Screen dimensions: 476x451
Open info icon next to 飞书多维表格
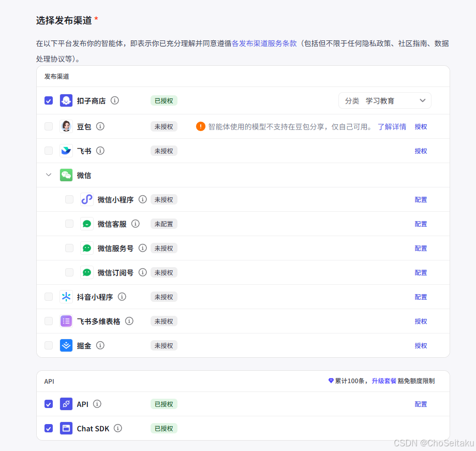coord(129,321)
